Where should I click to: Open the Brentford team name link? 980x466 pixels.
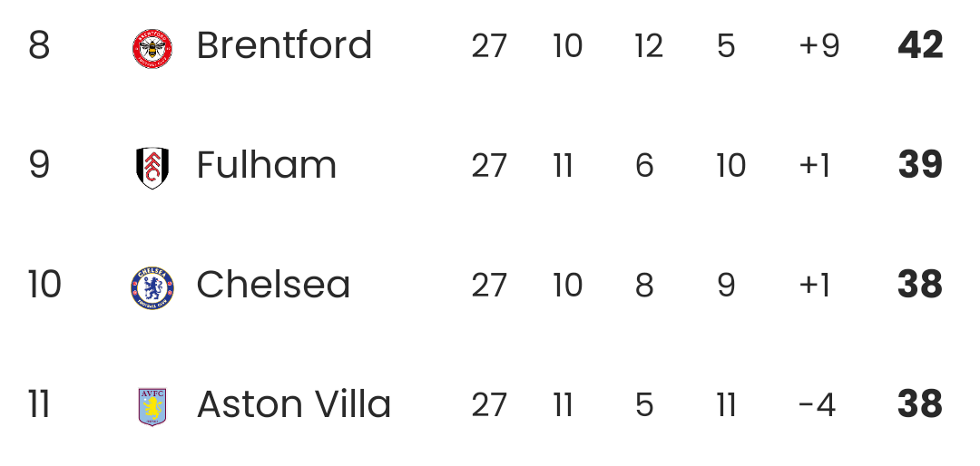pyautogui.click(x=284, y=46)
